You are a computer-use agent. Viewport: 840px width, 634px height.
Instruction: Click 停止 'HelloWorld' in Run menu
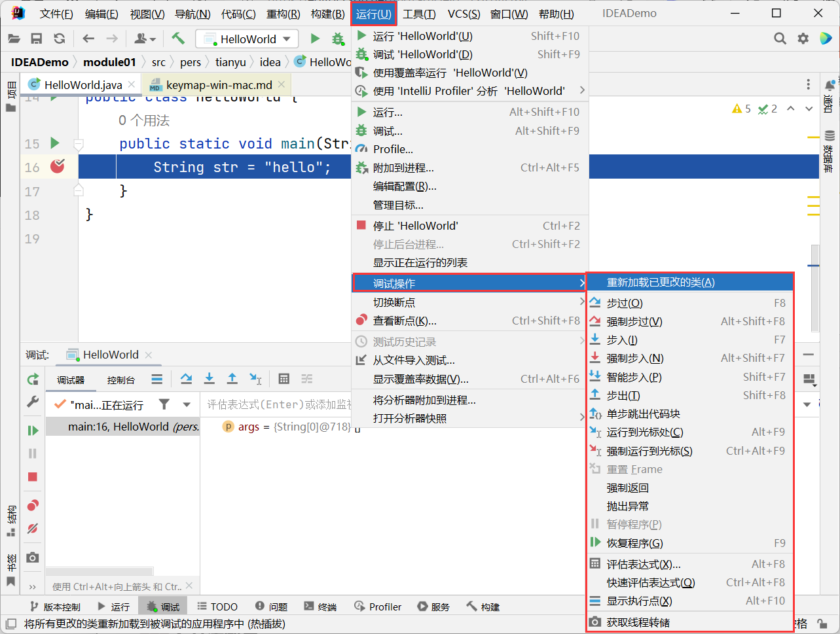pyautogui.click(x=470, y=226)
